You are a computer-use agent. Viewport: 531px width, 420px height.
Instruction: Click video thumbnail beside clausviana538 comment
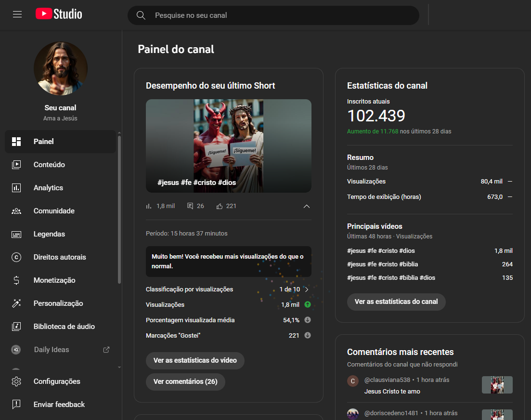pos(497,385)
